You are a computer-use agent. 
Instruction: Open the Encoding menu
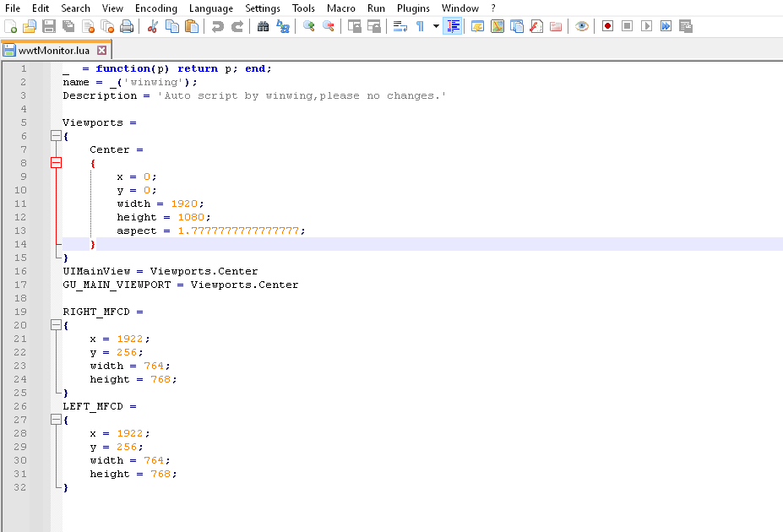coord(155,8)
